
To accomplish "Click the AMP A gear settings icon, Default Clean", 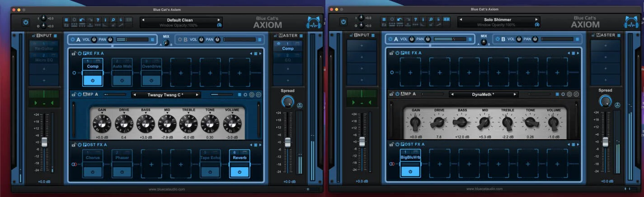I will tap(245, 94).
